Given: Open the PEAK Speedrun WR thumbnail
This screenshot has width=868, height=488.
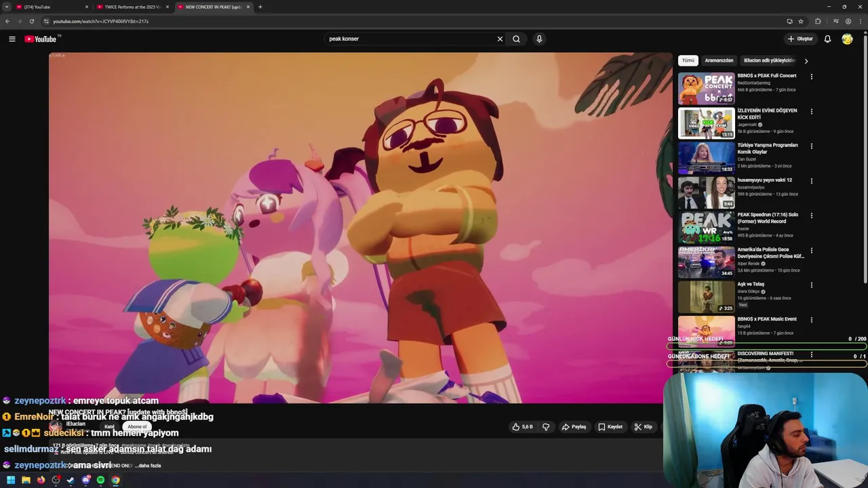Looking at the screenshot, I should click(x=707, y=227).
